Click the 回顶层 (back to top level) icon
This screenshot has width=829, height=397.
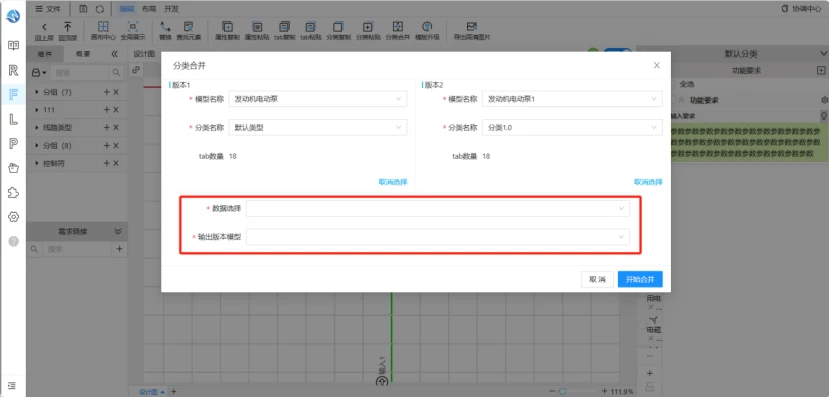click(x=68, y=27)
